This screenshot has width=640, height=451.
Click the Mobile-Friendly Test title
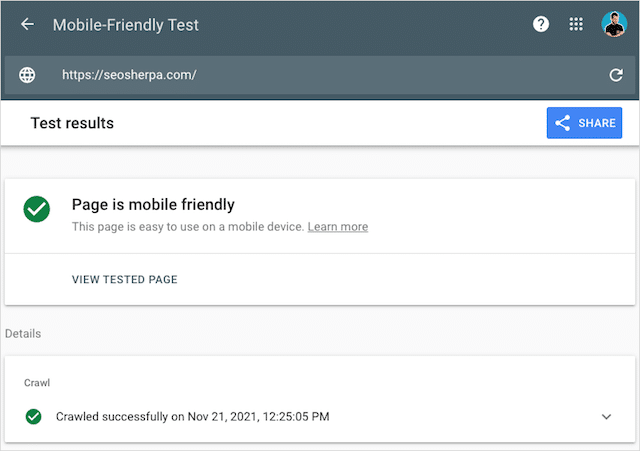pyautogui.click(x=125, y=25)
